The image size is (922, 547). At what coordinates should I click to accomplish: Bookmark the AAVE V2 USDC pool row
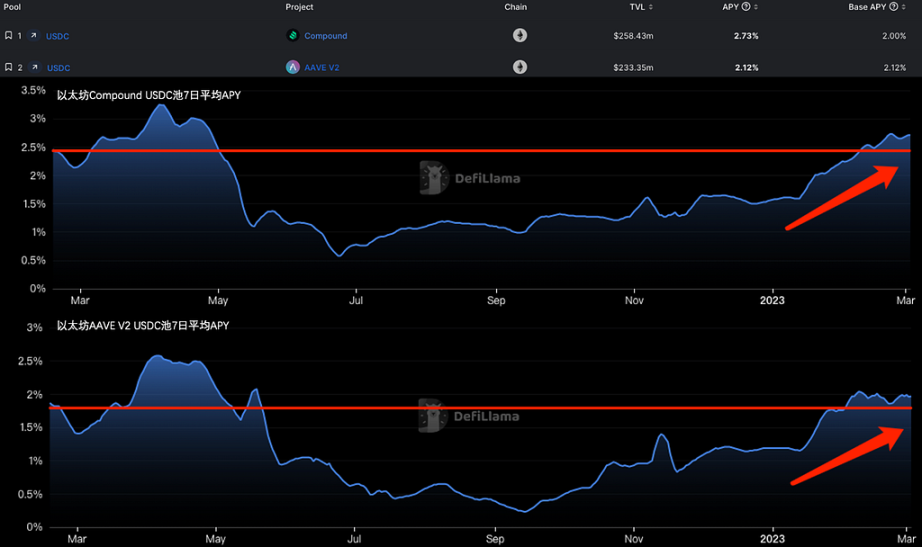click(x=8, y=67)
